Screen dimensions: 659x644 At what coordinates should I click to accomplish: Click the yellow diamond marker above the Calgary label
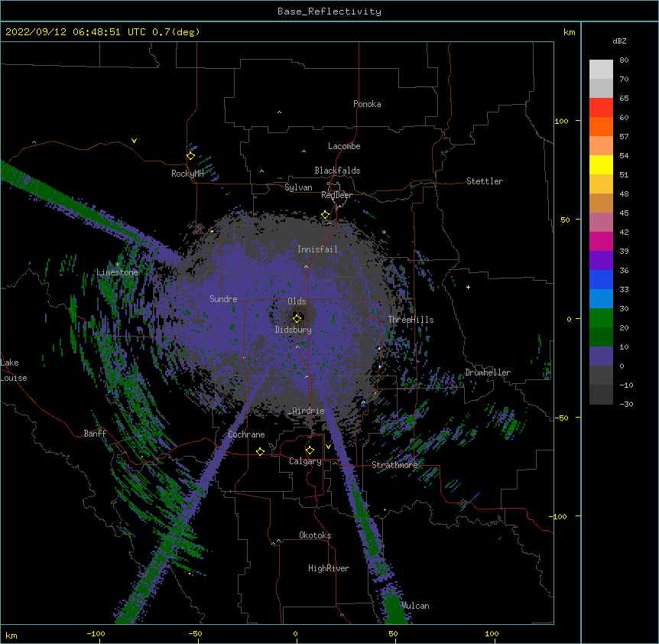pyautogui.click(x=310, y=450)
